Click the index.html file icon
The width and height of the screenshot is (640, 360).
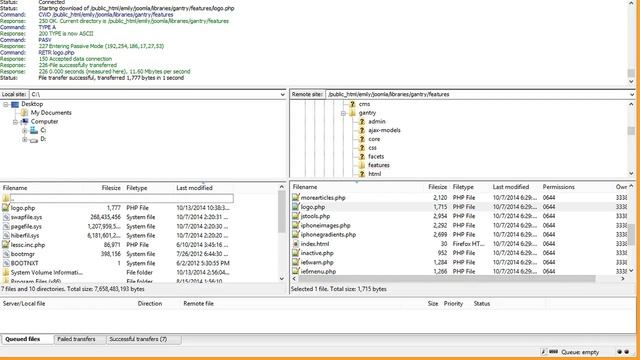(x=296, y=244)
